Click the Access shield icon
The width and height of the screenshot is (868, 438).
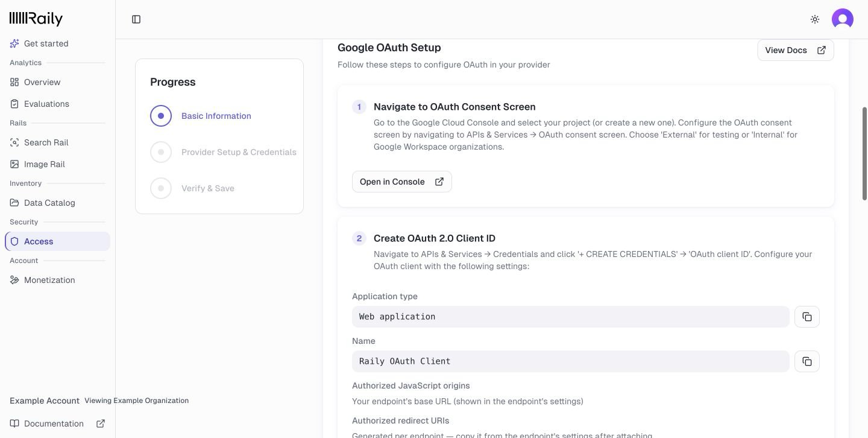(14, 241)
